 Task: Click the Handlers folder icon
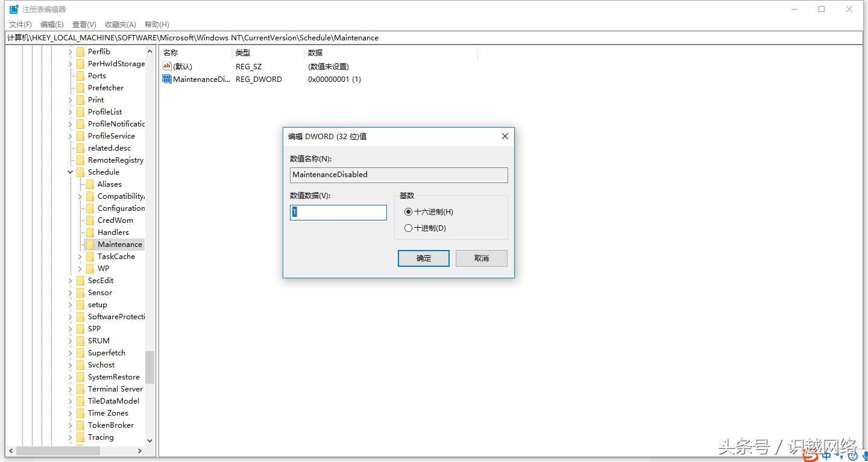[x=91, y=232]
